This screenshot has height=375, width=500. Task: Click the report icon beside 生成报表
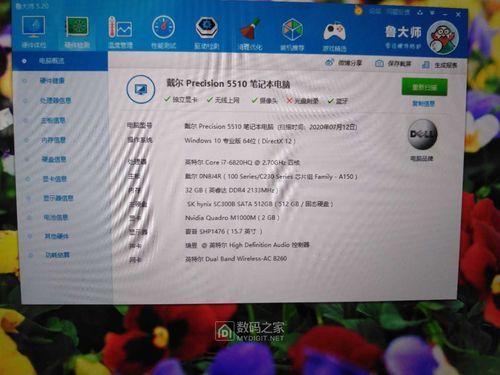426,64
